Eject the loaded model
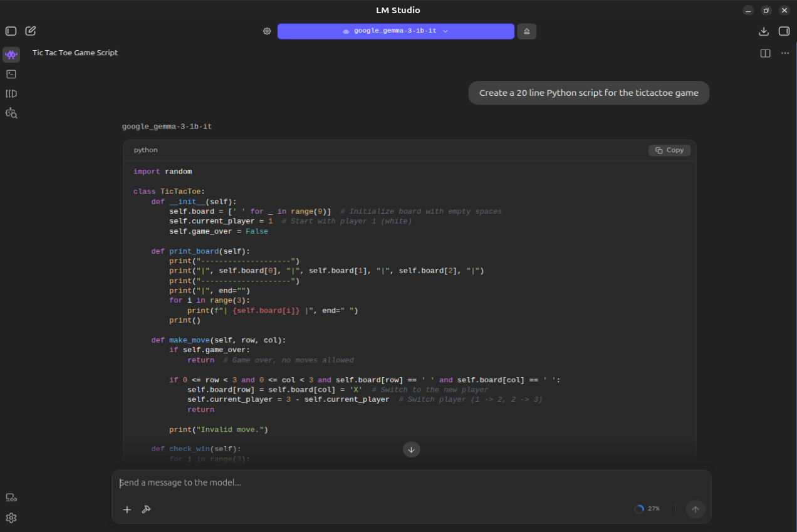This screenshot has width=797, height=532. click(527, 31)
